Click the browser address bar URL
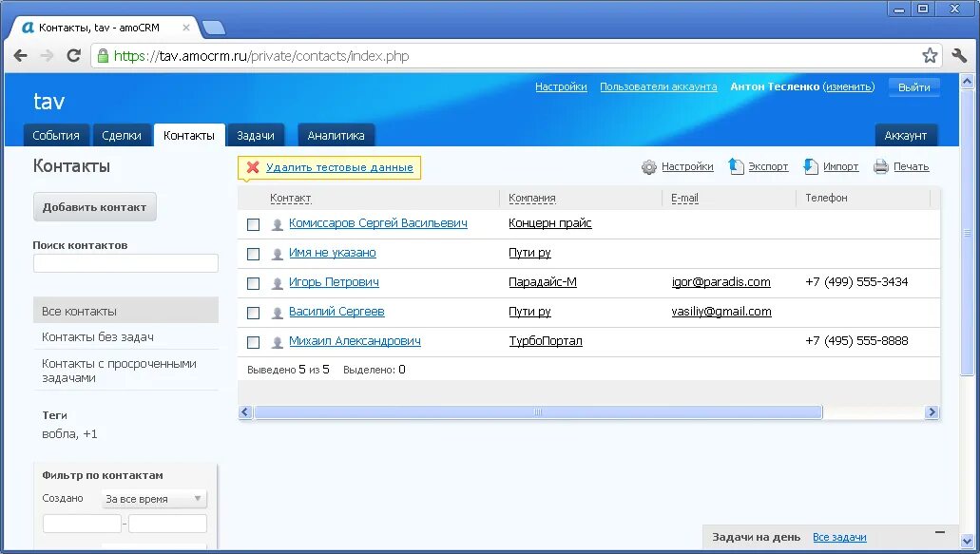The height and width of the screenshot is (554, 980). (261, 55)
